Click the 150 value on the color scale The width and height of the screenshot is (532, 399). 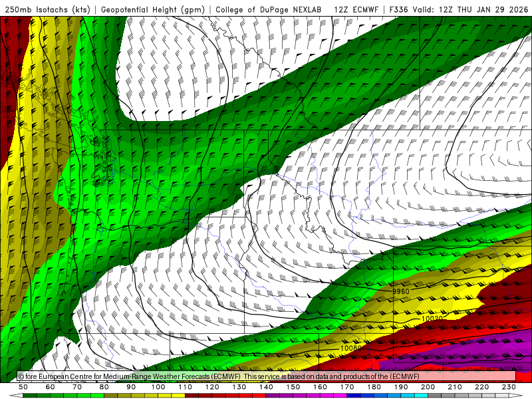[293, 387]
